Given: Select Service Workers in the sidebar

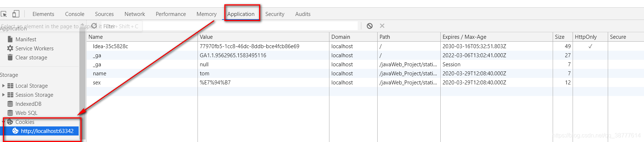Looking at the screenshot, I should click(x=34, y=48).
